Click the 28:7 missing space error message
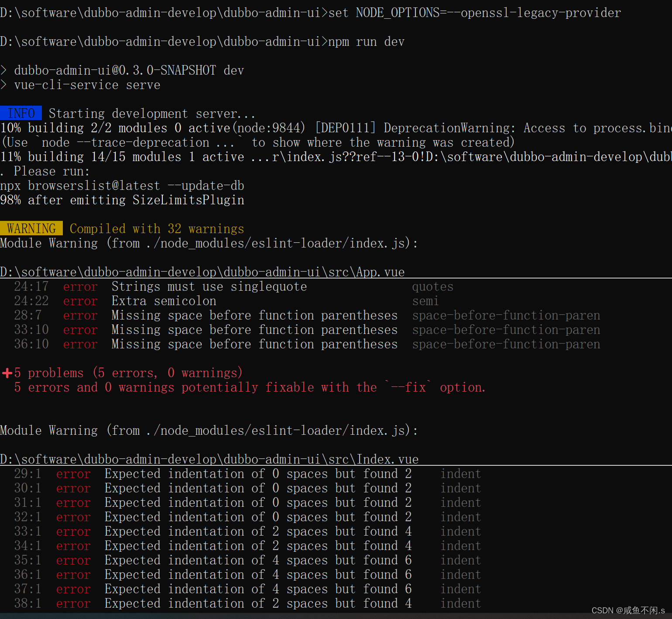Image resolution: width=672 pixels, height=619 pixels. point(255,315)
